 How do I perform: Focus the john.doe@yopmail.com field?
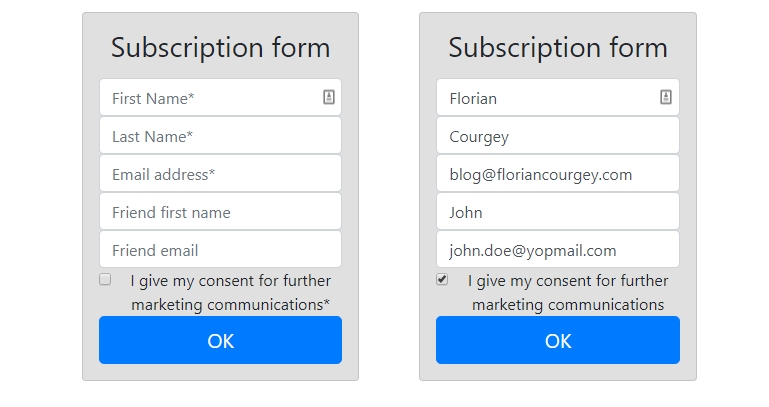558,250
